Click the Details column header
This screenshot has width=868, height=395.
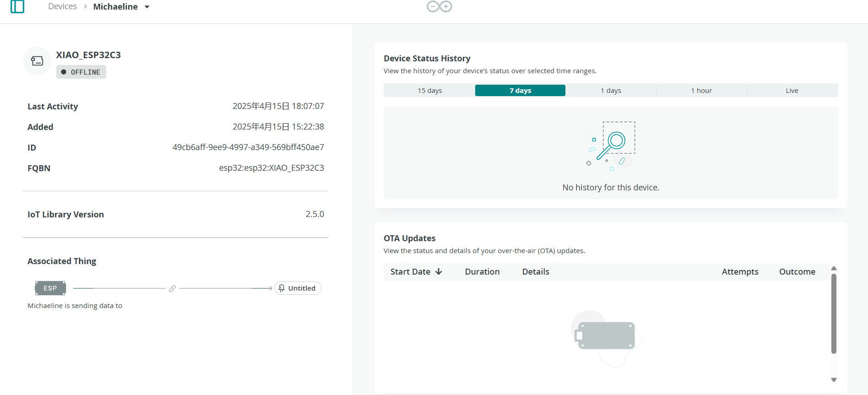pyautogui.click(x=536, y=271)
